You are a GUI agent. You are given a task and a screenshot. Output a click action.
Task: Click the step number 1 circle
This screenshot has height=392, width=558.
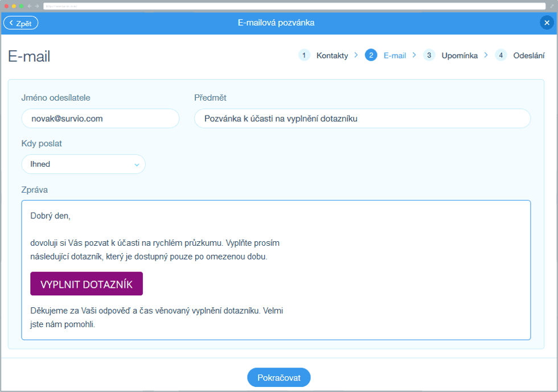coord(304,55)
